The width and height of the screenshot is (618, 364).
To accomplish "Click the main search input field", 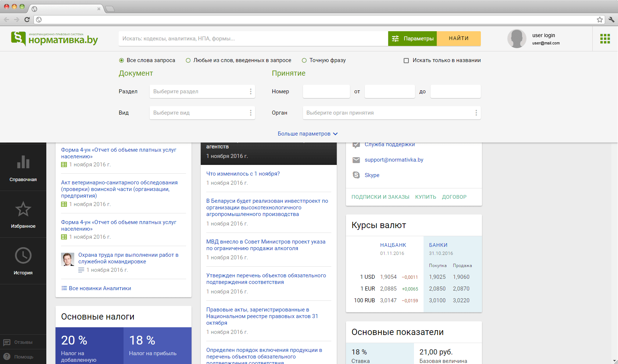I will click(x=253, y=39).
